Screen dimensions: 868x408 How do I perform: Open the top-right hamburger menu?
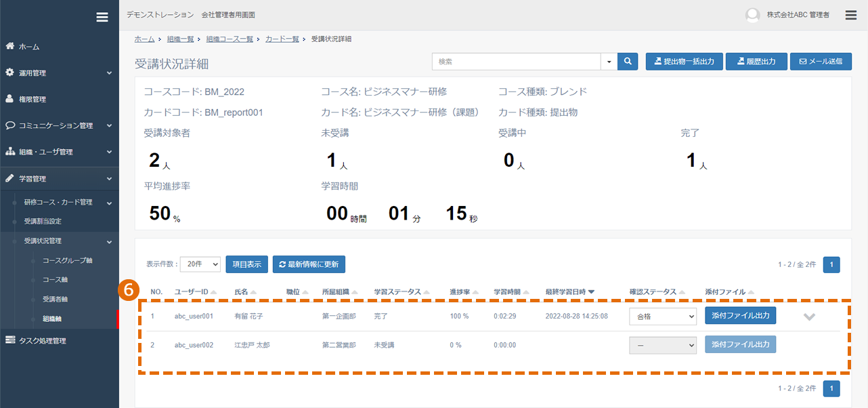(x=851, y=15)
